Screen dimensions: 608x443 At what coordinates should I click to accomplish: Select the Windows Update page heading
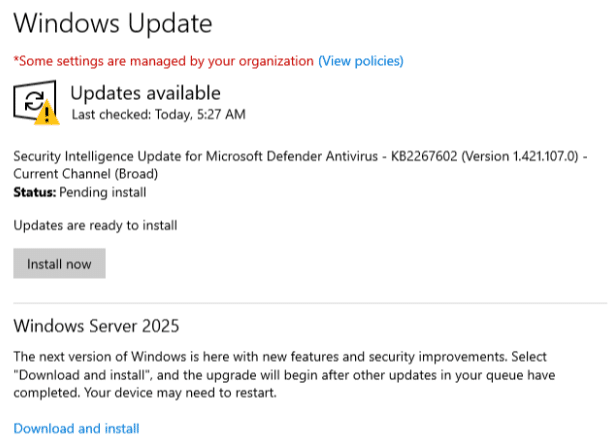pos(113,23)
